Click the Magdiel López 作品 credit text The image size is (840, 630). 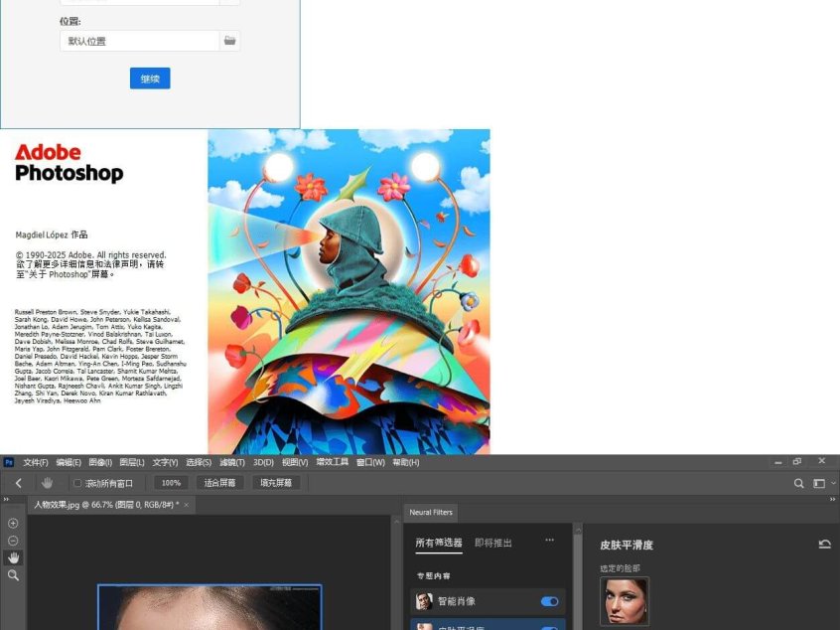tap(52, 235)
